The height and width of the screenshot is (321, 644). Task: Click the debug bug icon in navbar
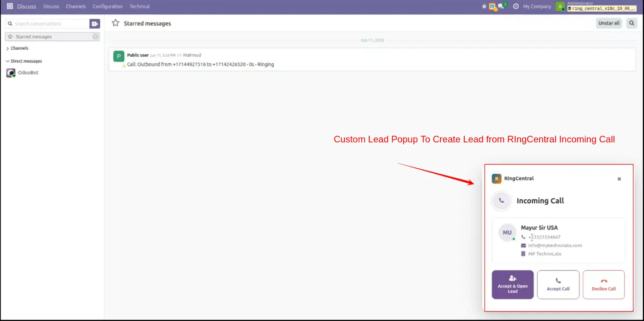484,6
